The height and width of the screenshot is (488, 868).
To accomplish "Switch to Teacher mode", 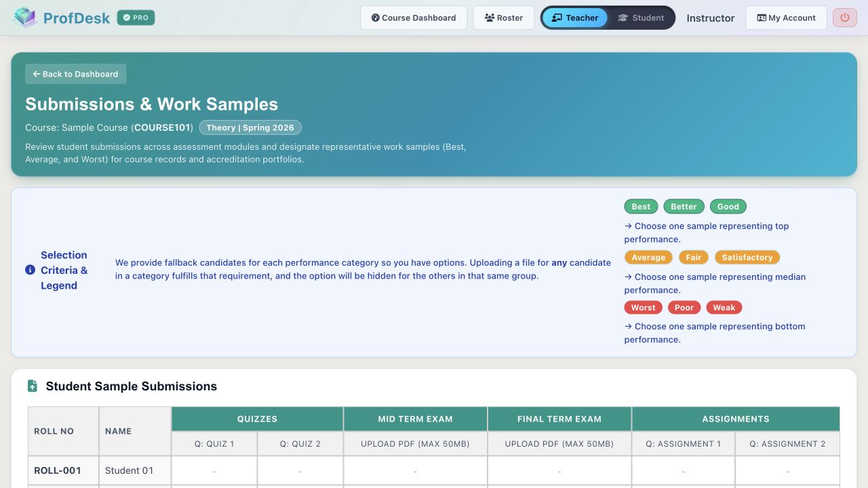I will tap(575, 18).
